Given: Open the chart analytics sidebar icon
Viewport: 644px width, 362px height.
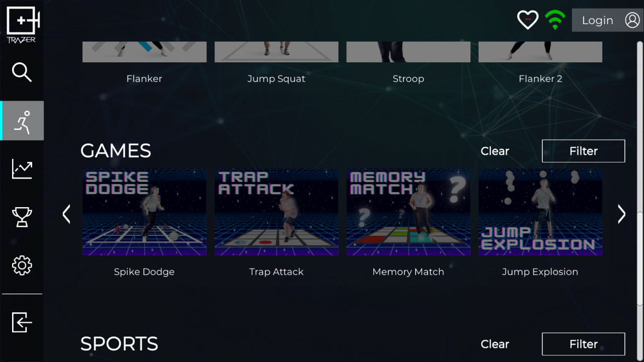Looking at the screenshot, I should click(22, 169).
